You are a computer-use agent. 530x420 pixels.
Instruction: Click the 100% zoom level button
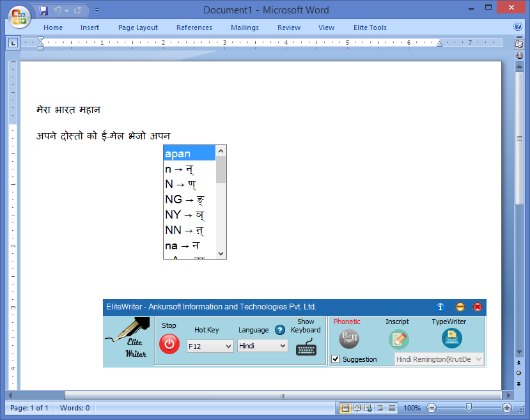click(x=412, y=408)
